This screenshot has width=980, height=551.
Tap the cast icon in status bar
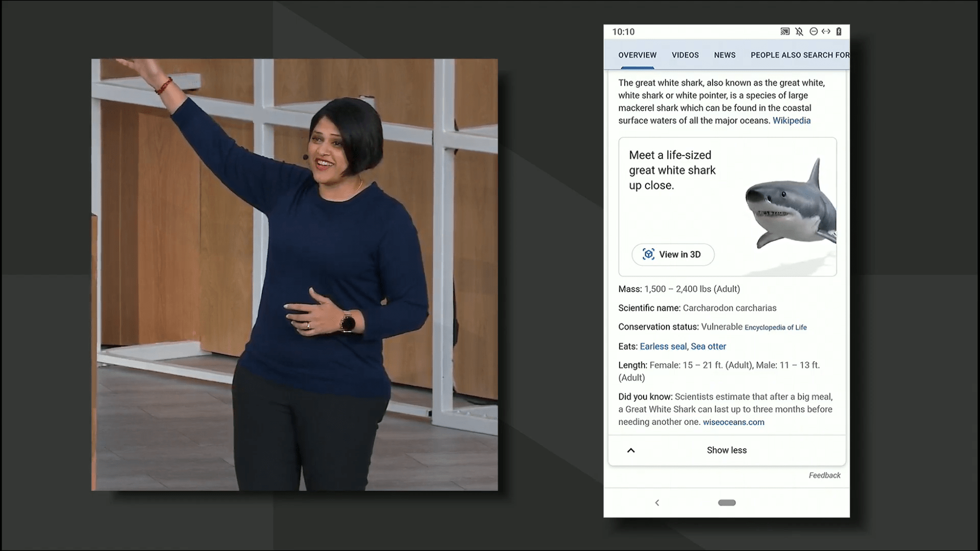pyautogui.click(x=785, y=32)
